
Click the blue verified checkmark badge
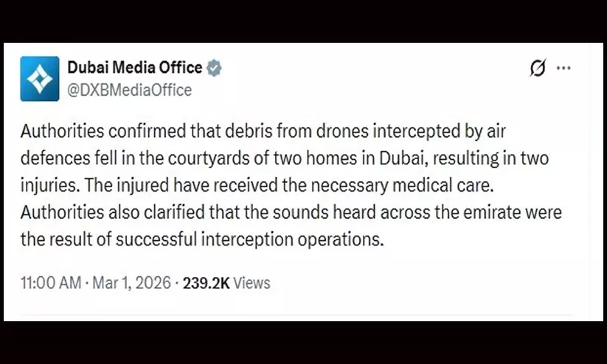click(214, 68)
